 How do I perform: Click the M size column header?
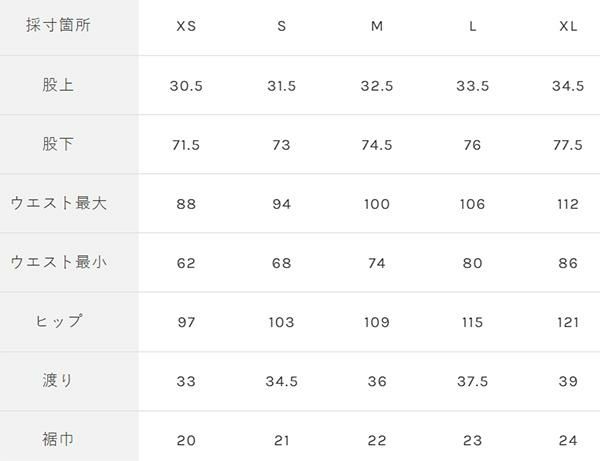[x=376, y=26]
